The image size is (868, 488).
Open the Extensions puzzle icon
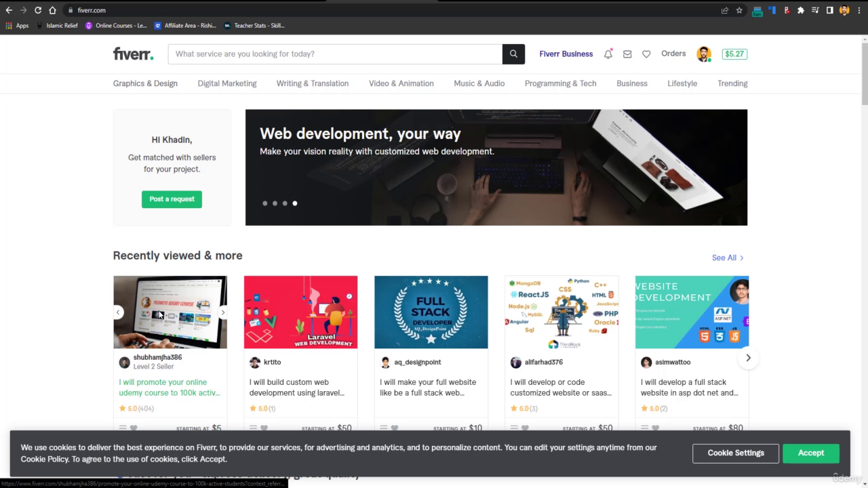click(801, 10)
